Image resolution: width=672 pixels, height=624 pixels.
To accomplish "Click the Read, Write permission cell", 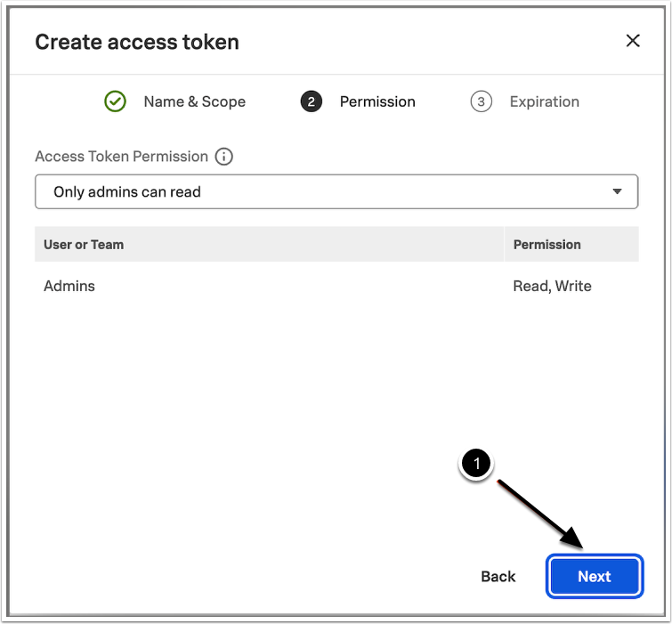I will point(552,286).
